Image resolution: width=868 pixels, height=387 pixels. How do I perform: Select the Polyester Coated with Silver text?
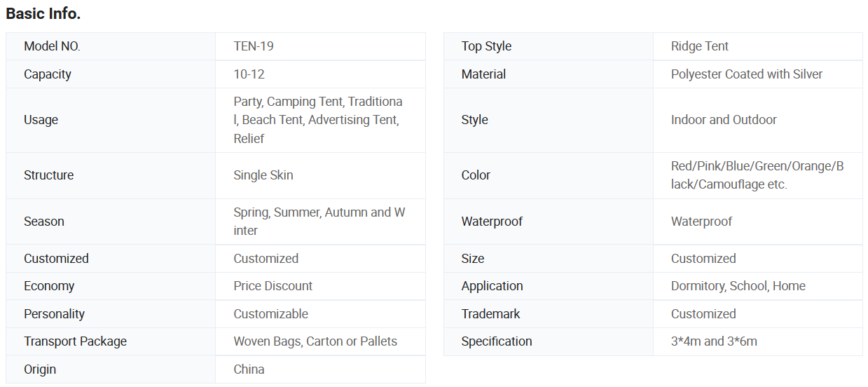point(747,74)
